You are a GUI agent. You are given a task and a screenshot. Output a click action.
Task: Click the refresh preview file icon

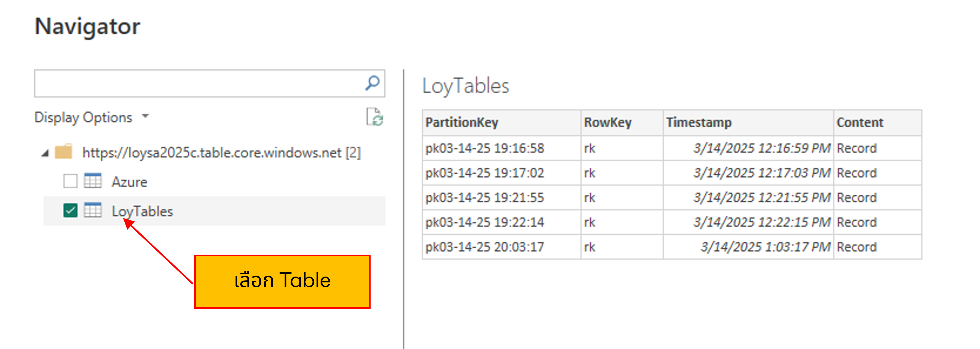pyautogui.click(x=375, y=117)
